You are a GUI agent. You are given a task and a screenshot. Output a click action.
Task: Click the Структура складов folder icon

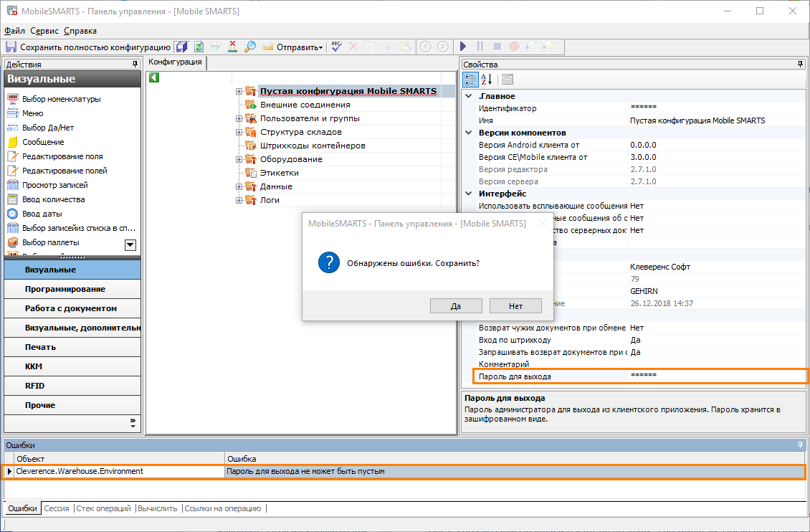[251, 132]
